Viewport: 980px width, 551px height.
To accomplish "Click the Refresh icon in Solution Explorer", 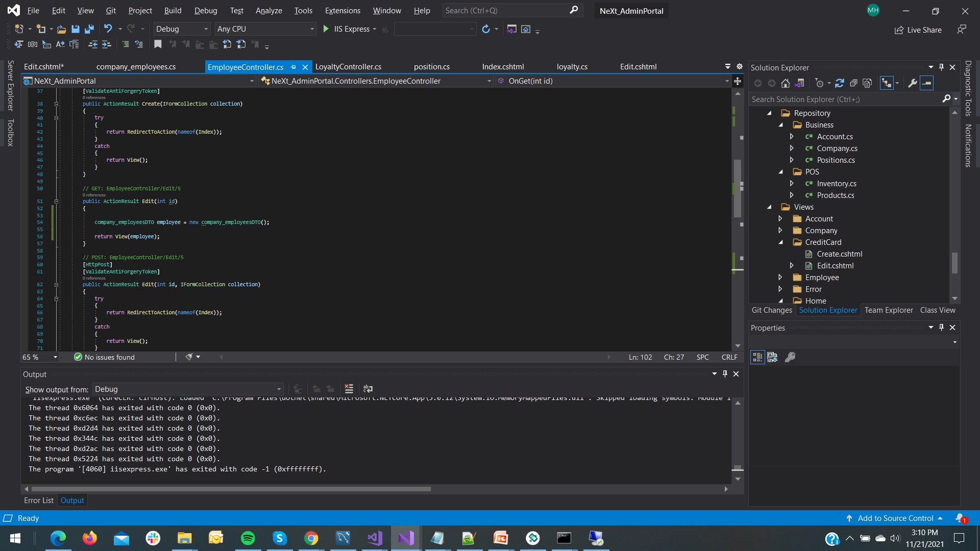I will 840,83.
